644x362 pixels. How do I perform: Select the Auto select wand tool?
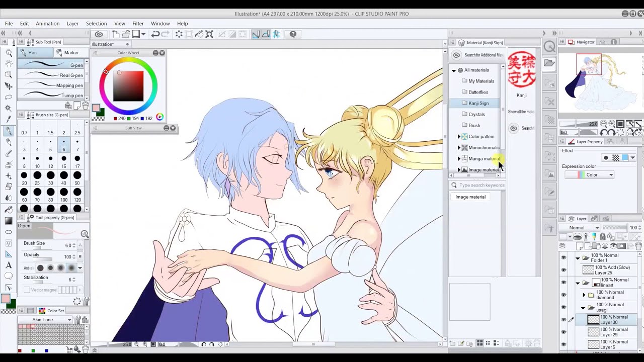[9, 108]
